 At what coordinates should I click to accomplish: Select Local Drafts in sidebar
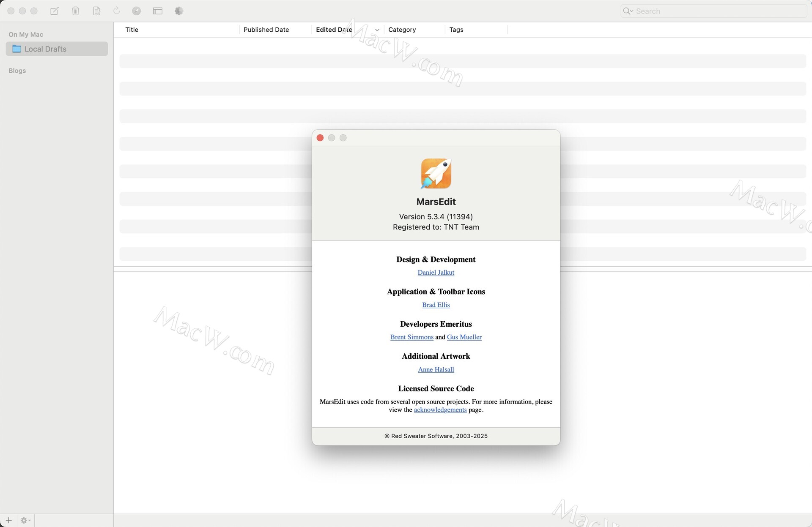pos(57,49)
